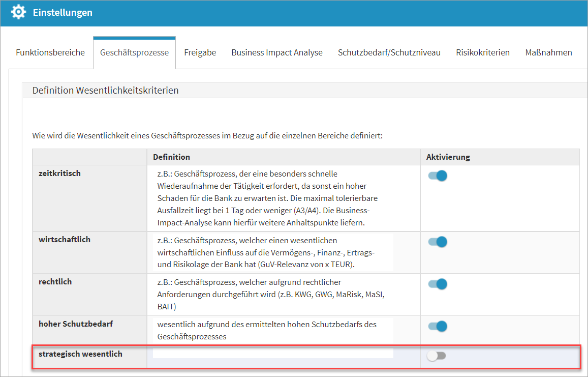Click the Einstellungen gear icon
This screenshot has width=588, height=377.
coord(18,12)
